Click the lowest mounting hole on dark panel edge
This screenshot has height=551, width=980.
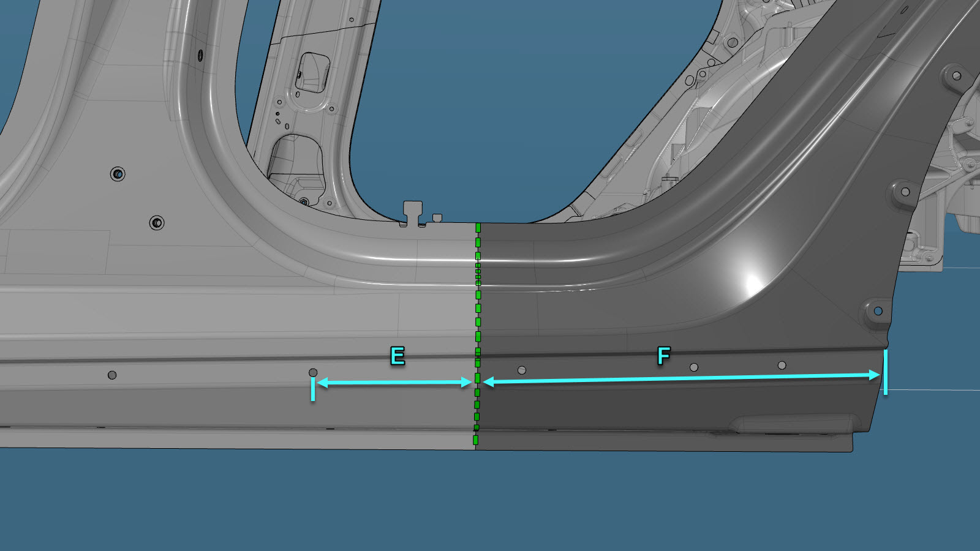(878, 311)
